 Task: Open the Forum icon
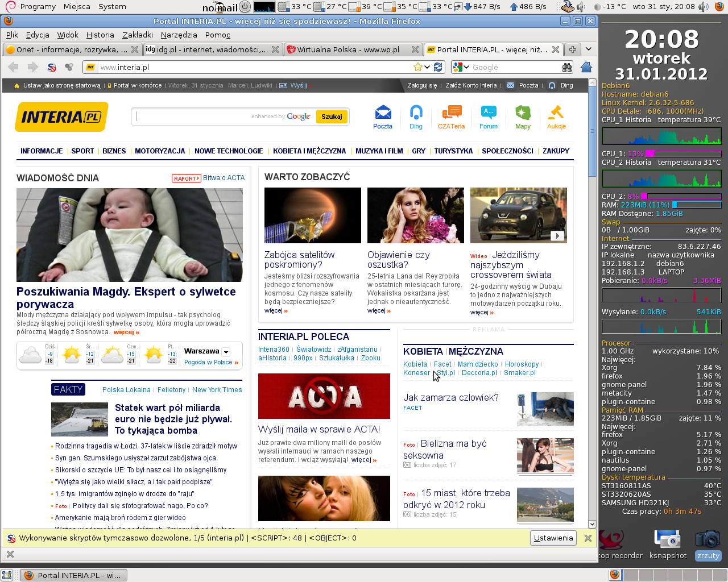(x=489, y=117)
